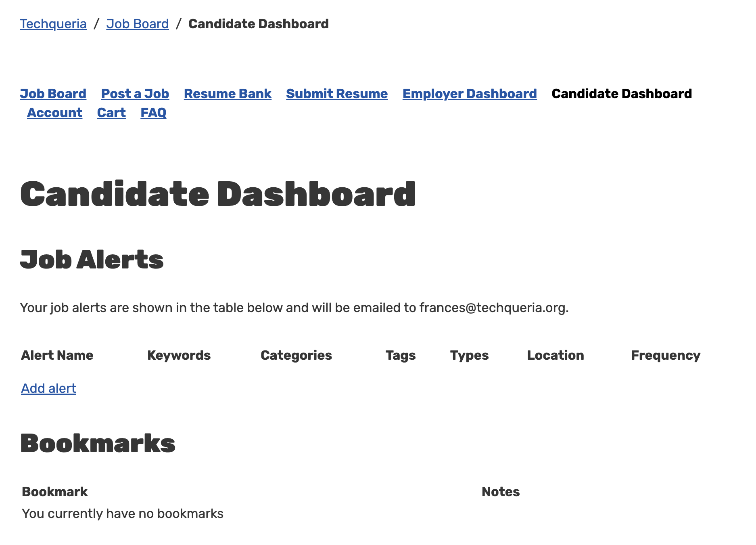Click the Types column header
This screenshot has width=756, height=545.
pyautogui.click(x=470, y=355)
